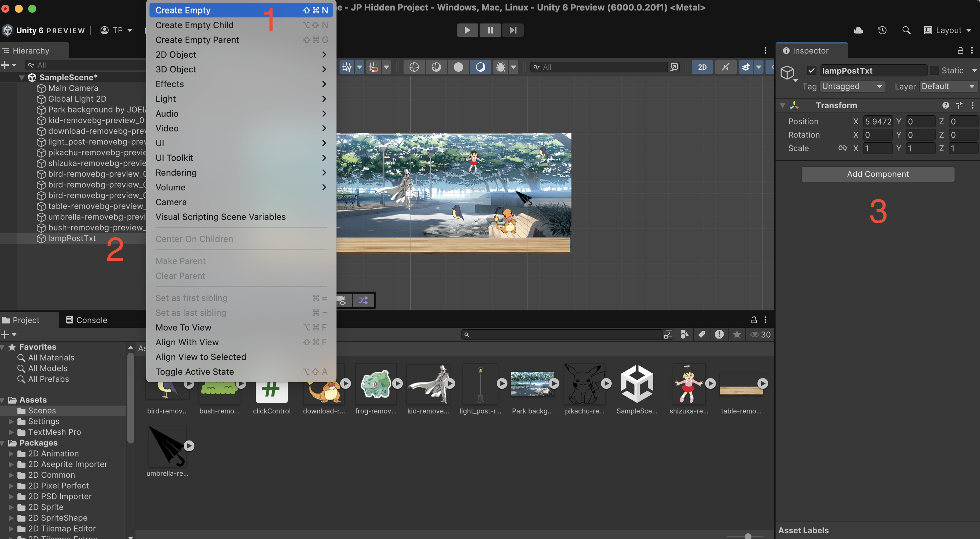Open the Unity Cloud icon
The width and height of the screenshot is (980, 539).
[x=858, y=30]
